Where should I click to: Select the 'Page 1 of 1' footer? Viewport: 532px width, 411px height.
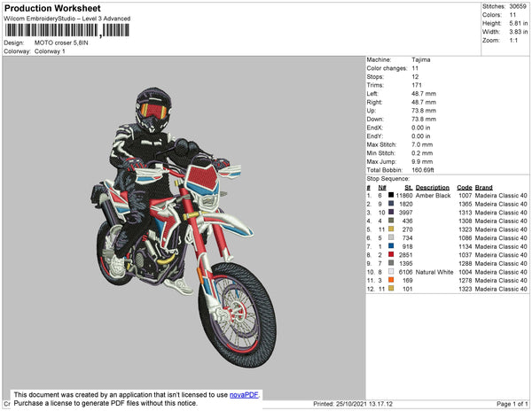coord(512,404)
